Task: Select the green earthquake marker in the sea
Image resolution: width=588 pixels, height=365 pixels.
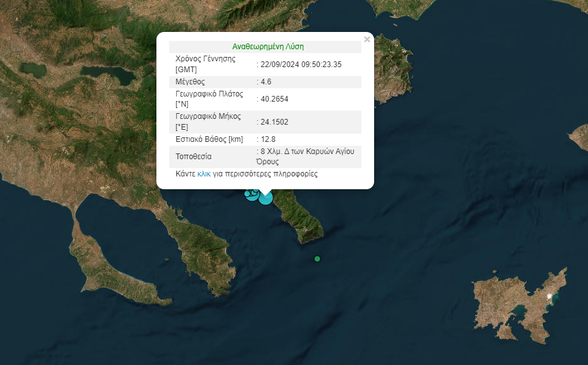Action: click(x=317, y=259)
